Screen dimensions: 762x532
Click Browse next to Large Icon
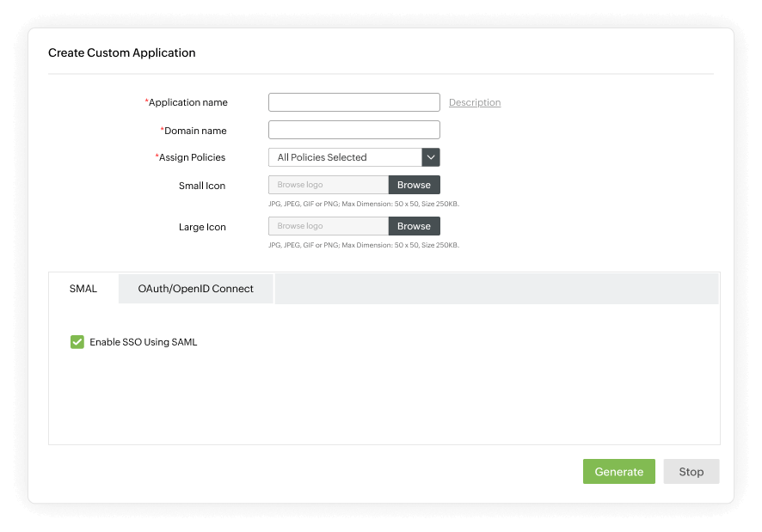(x=414, y=226)
